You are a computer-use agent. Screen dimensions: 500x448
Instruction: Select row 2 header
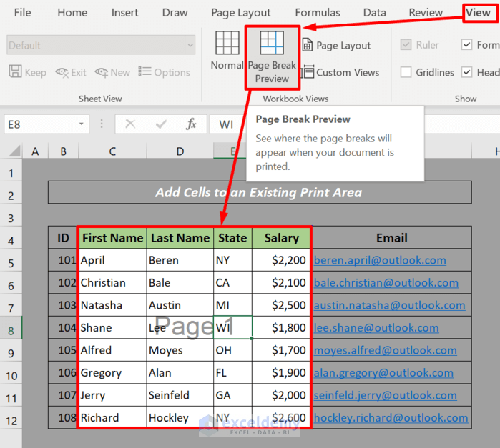pos(11,196)
